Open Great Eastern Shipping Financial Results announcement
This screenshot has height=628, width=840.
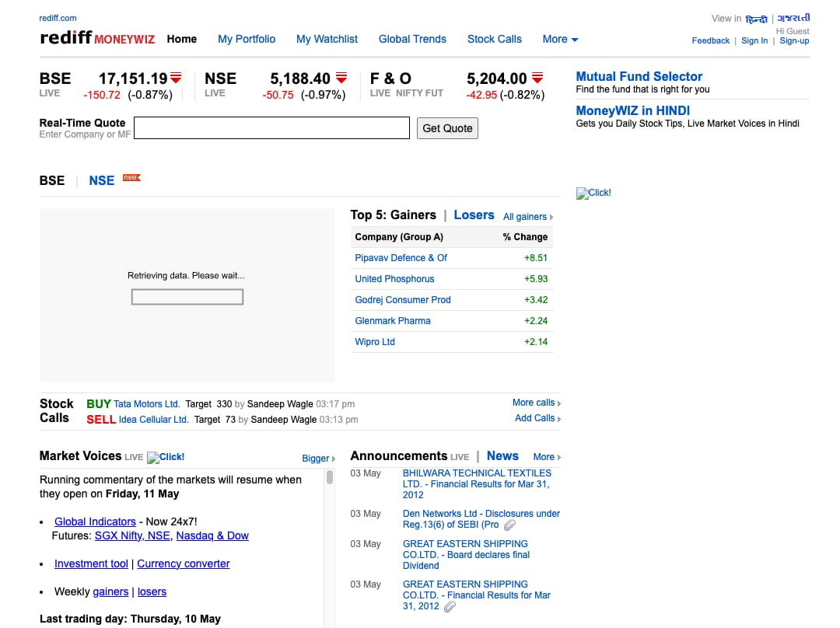[x=477, y=595]
